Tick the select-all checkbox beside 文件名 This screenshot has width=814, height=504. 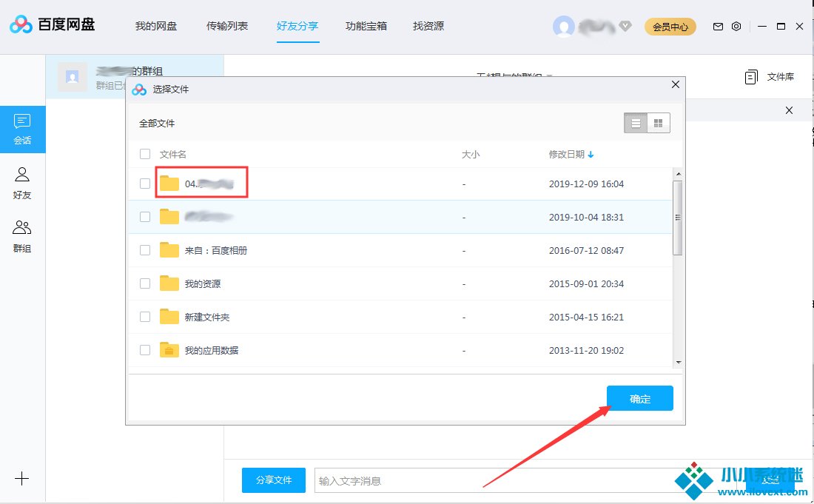click(145, 154)
